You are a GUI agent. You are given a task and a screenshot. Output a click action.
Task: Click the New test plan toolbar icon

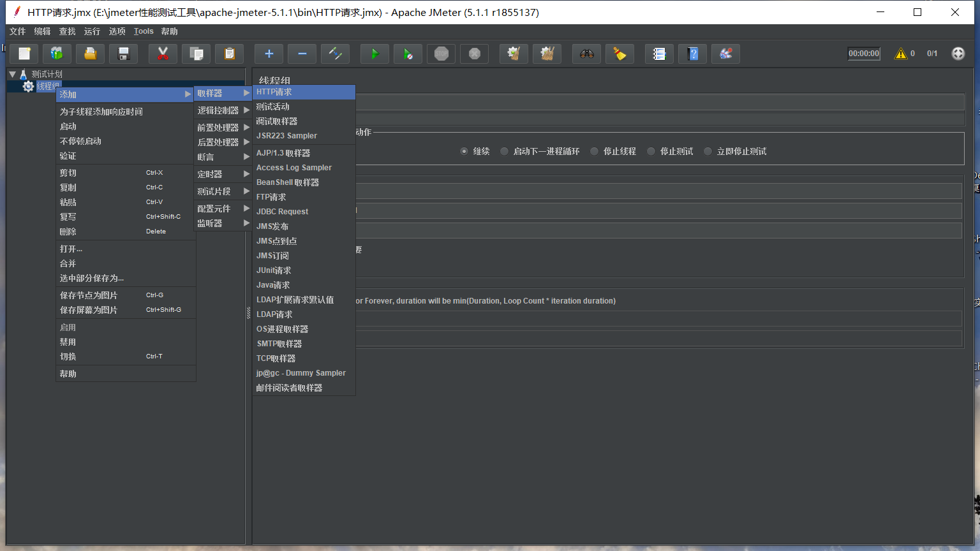pos(24,54)
